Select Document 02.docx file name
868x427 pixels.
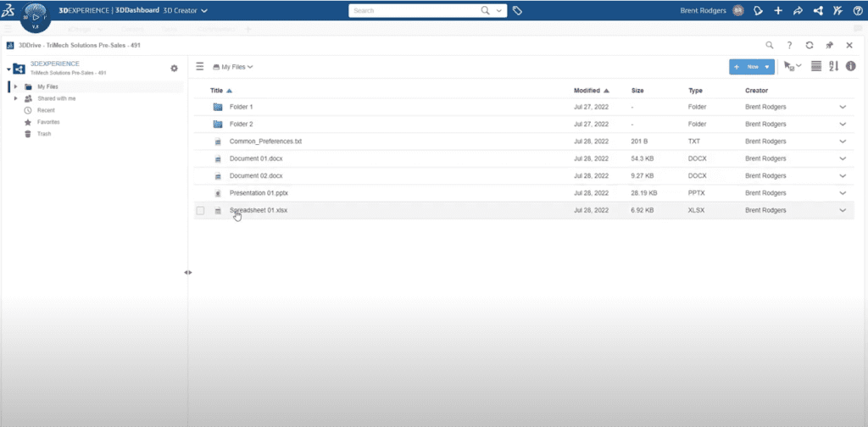(256, 176)
